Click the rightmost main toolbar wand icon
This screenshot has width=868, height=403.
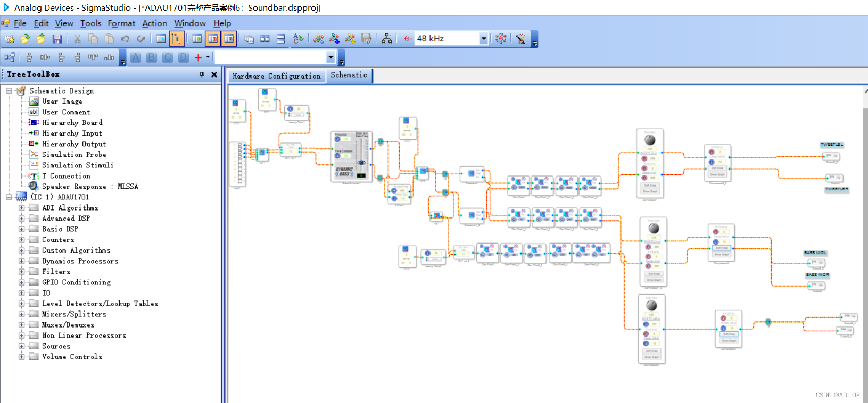coord(520,39)
